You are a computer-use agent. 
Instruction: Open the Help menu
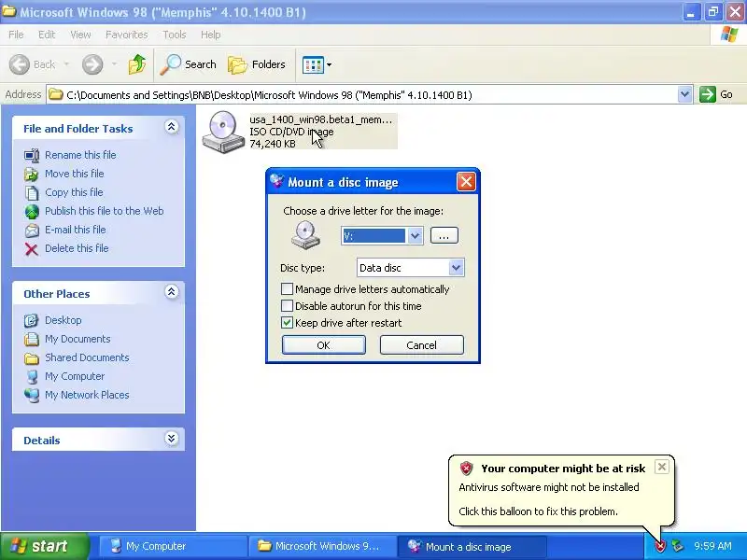click(x=210, y=35)
